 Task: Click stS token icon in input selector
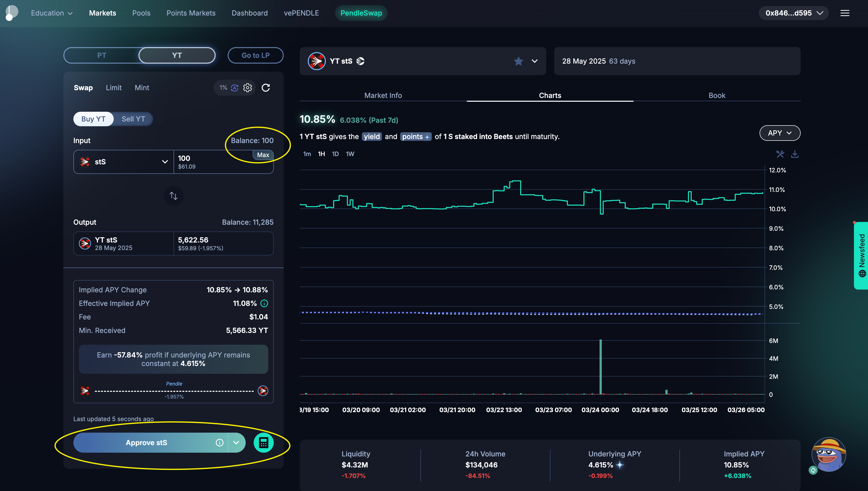85,162
